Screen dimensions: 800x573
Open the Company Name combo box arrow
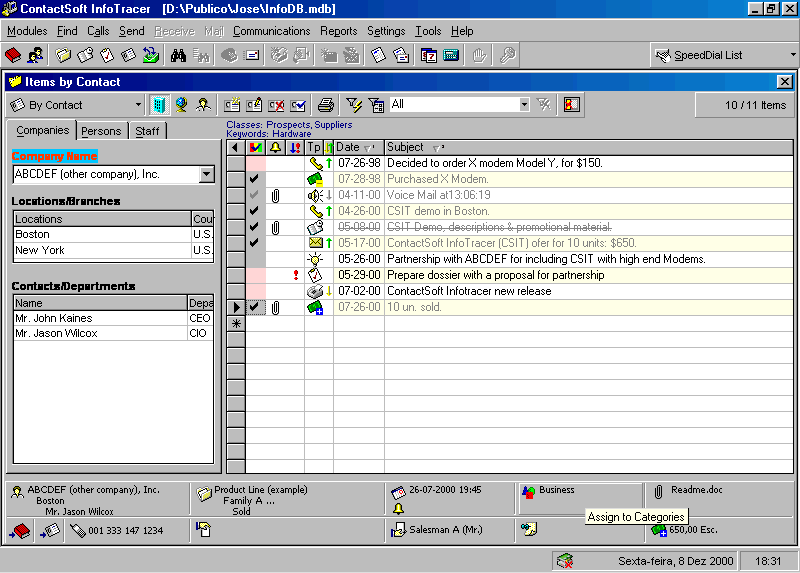pyautogui.click(x=206, y=174)
